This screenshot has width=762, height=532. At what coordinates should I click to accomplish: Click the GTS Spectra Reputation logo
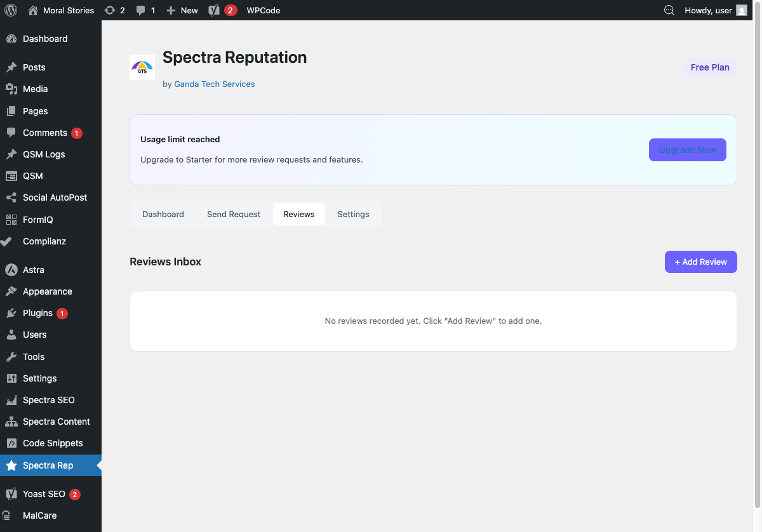click(142, 67)
